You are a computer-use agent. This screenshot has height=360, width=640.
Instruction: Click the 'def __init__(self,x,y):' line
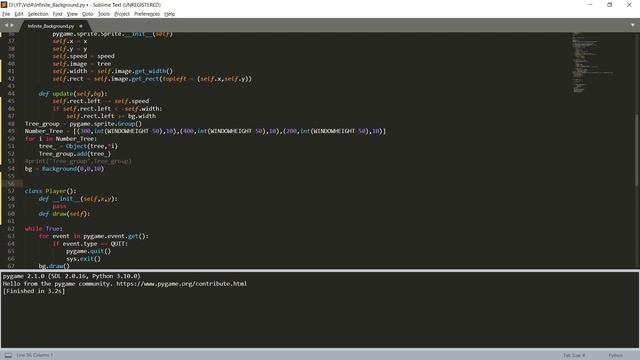tap(78, 199)
